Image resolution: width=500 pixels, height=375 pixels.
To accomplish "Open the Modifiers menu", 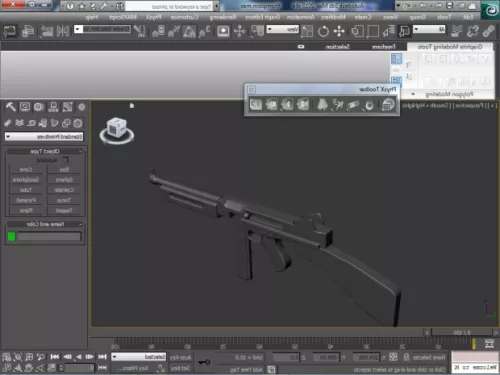I will pos(333,17).
